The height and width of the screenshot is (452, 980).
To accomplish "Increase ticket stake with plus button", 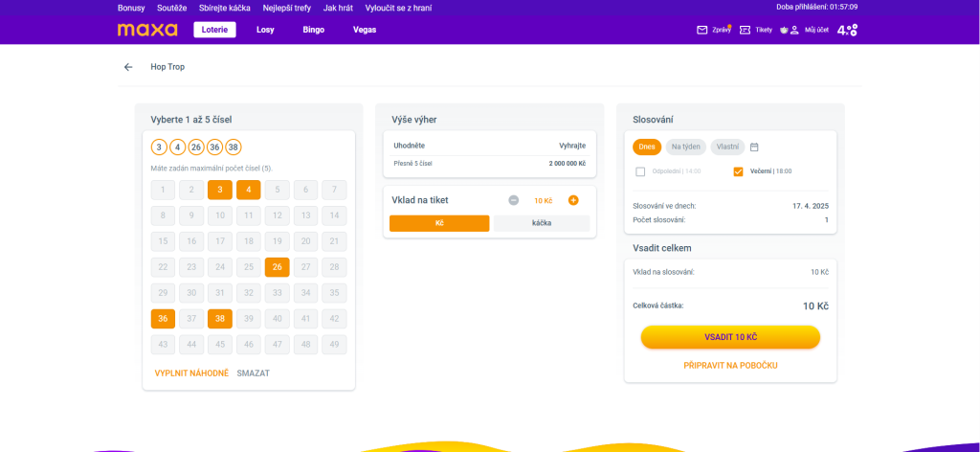I will pyautogui.click(x=573, y=200).
